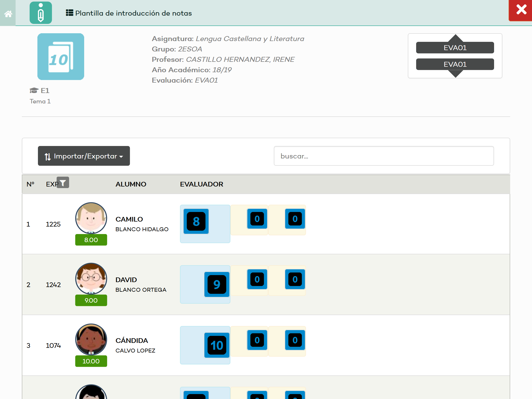
Task: Close the grade template with red X
Action: point(521,10)
